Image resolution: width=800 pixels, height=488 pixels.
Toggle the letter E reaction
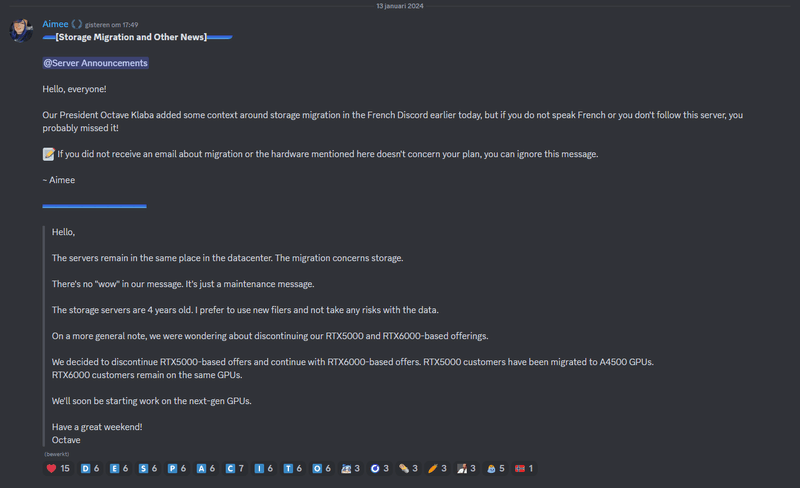pos(119,469)
